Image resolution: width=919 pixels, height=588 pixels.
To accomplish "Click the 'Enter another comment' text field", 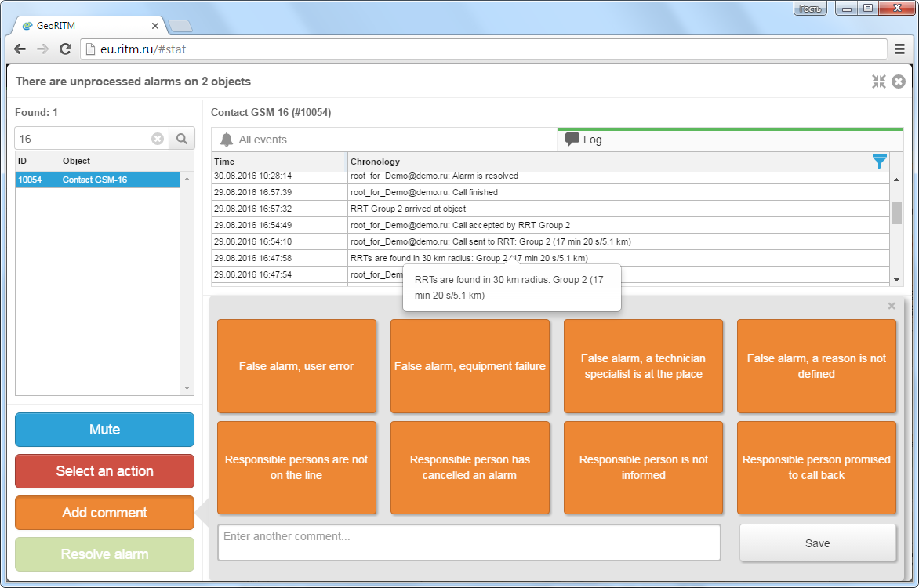I will [x=469, y=543].
